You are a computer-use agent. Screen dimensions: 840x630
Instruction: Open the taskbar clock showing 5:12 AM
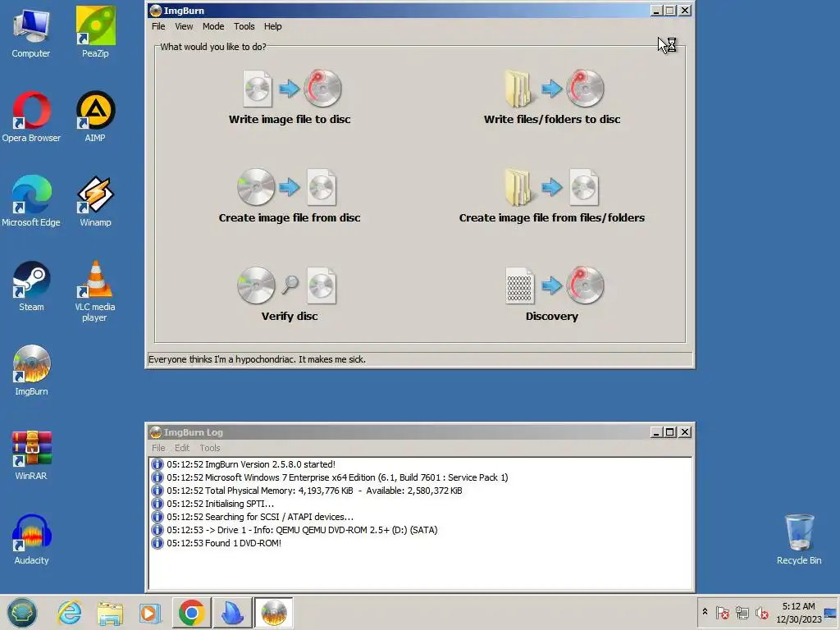pyautogui.click(x=799, y=612)
